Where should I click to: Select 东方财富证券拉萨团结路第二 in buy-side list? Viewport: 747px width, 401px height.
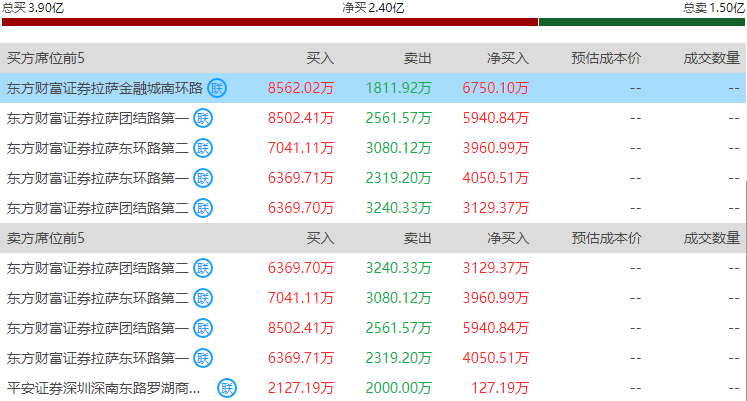[x=98, y=208]
